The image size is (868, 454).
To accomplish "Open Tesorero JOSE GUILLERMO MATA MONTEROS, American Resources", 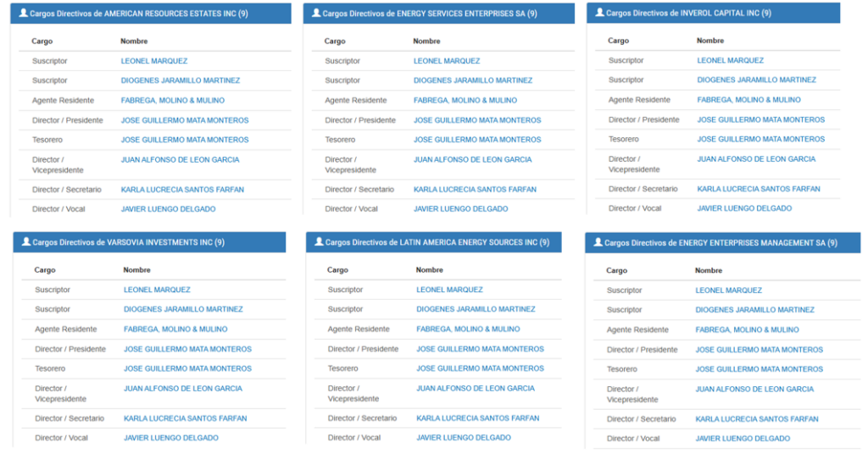I will click(185, 140).
